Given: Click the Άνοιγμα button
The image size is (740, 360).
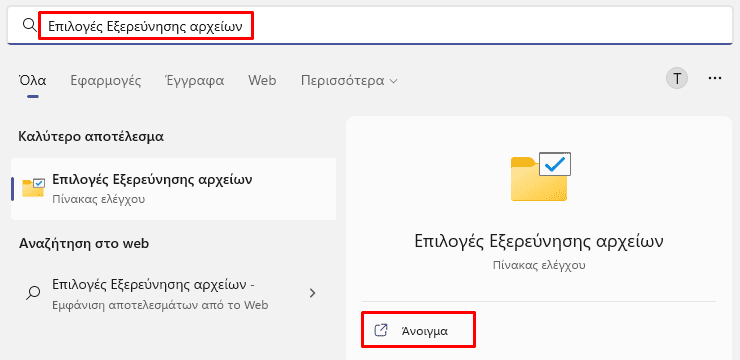Looking at the screenshot, I should [418, 330].
